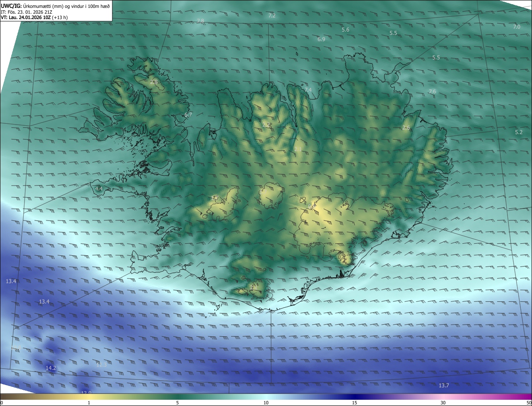Click the 13.7 value label on the map
The image size is (532, 406).
pyautogui.click(x=444, y=386)
